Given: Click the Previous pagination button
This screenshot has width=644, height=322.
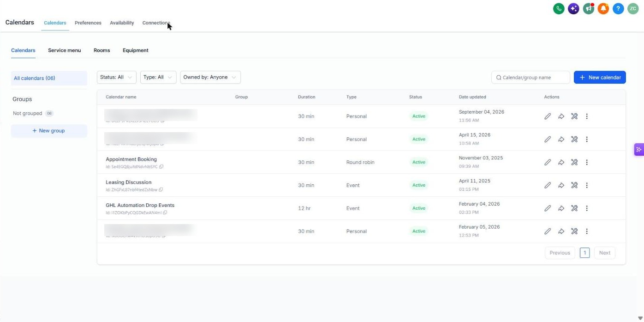Looking at the screenshot, I should click(x=560, y=253).
